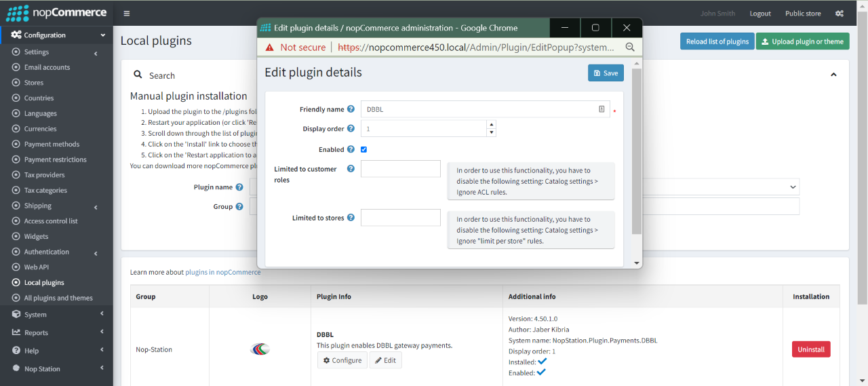Screen dimensions: 868x386
Task: Open Web API in sidebar
Action: 36,267
